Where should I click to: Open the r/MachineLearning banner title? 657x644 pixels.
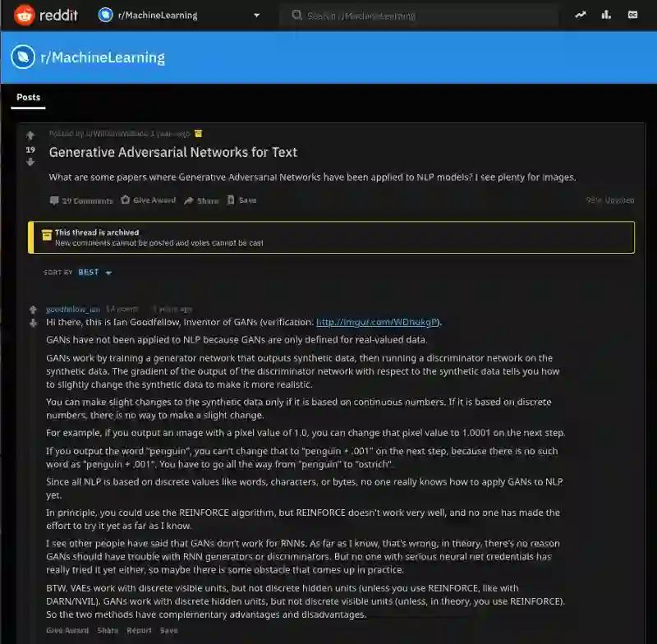tap(103, 57)
